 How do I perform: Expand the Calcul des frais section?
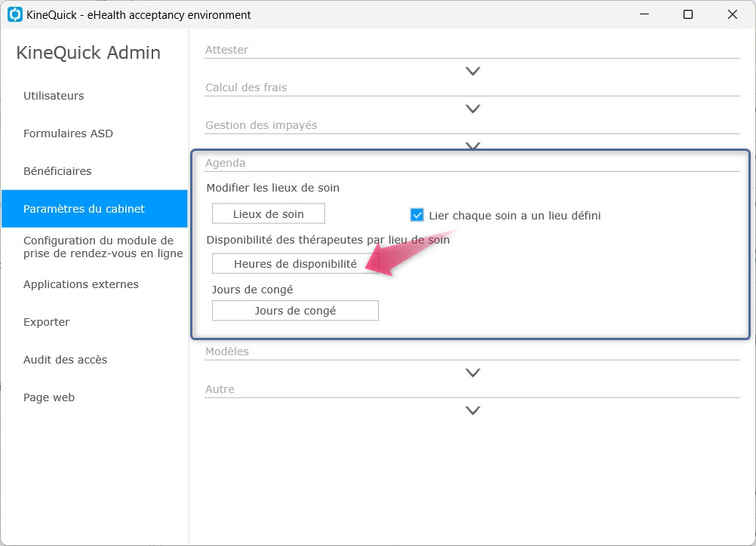point(472,109)
